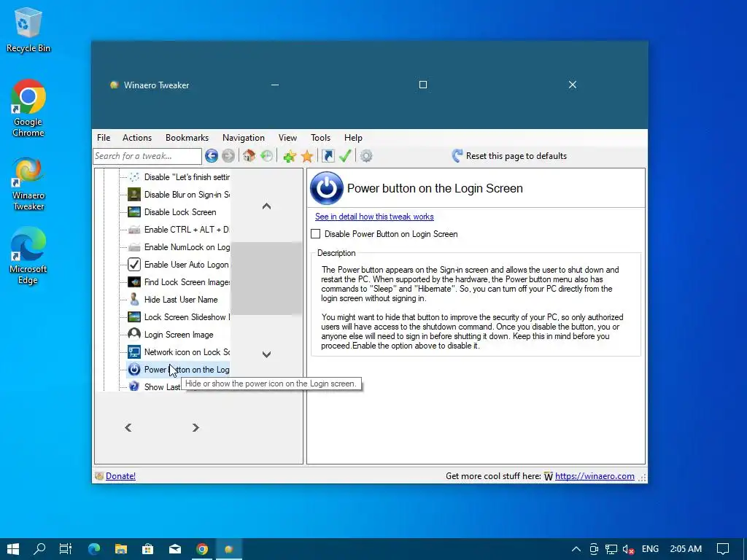The height and width of the screenshot is (560, 747).
Task: Open 'See in detail how this tweak works' link
Action: [x=374, y=217]
